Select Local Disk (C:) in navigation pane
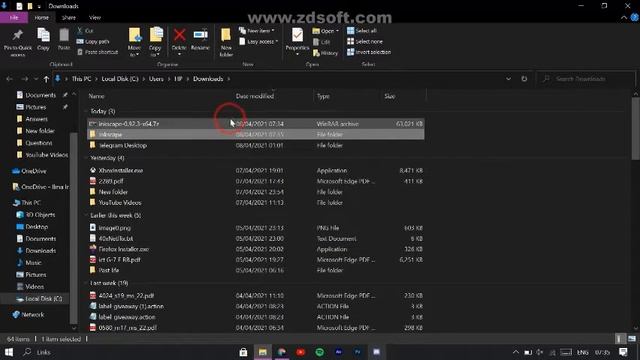Screen dimensions: 640x360 point(43,298)
